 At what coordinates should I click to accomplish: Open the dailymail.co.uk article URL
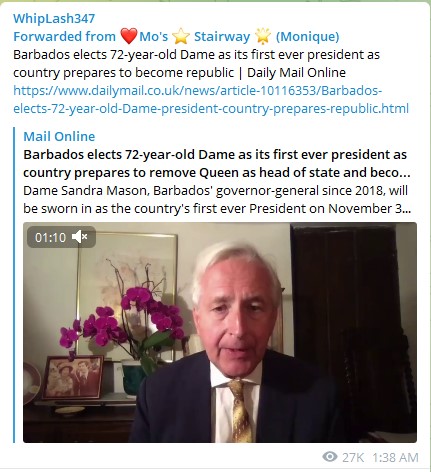211,99
